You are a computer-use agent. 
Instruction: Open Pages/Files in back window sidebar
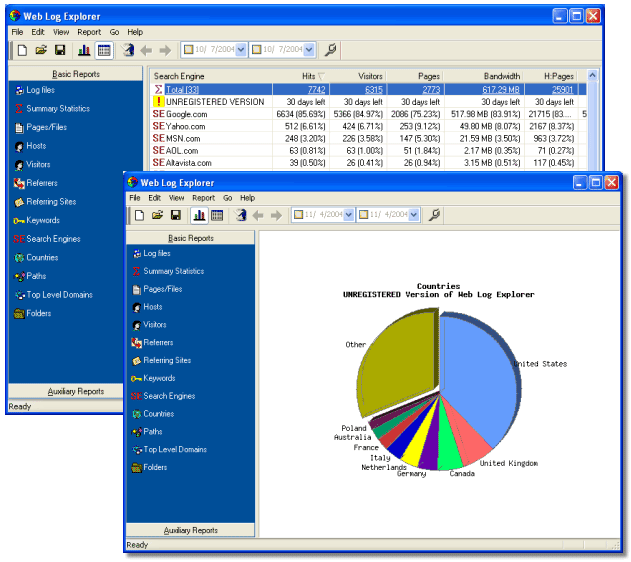[x=41, y=127]
